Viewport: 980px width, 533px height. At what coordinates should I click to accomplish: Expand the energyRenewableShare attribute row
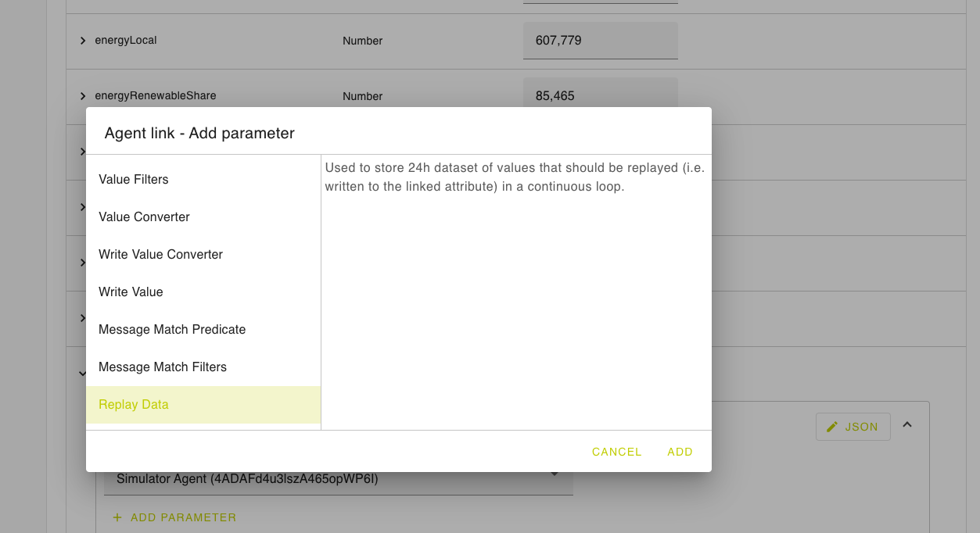pos(83,96)
